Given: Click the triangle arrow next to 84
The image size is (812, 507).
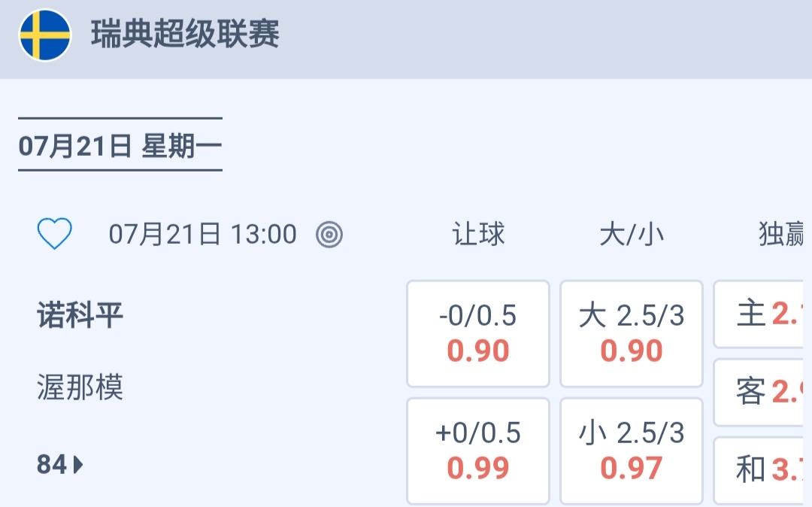Looking at the screenshot, I should coord(78,465).
